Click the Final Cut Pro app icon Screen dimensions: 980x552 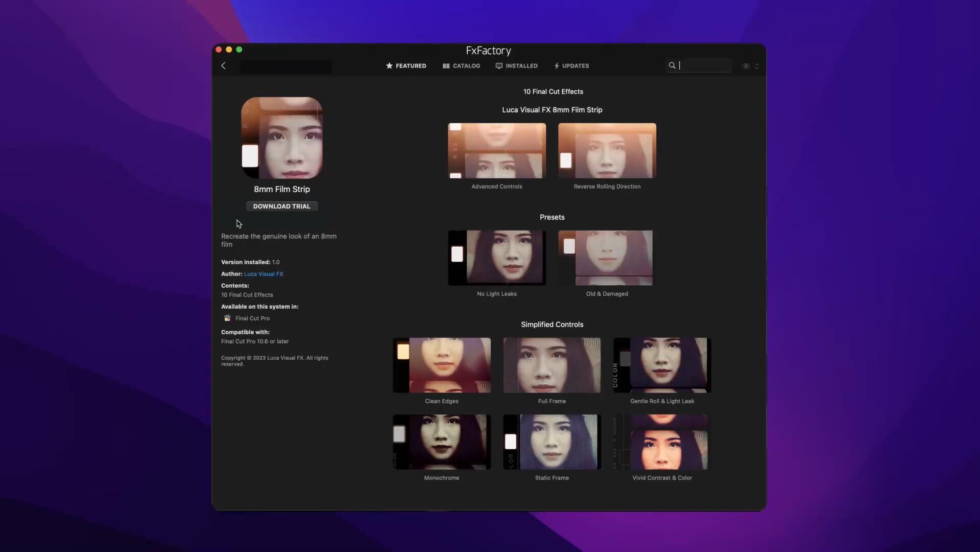pos(227,318)
